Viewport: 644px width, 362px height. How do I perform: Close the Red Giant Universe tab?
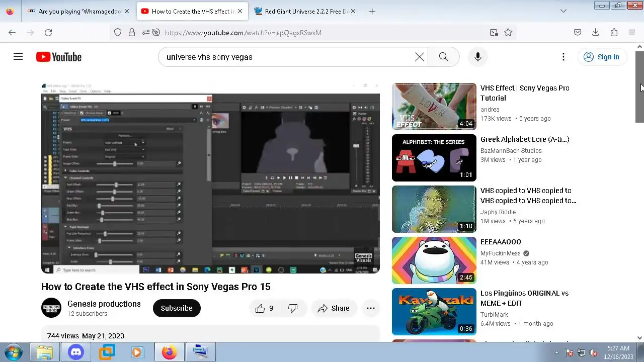pos(353,11)
